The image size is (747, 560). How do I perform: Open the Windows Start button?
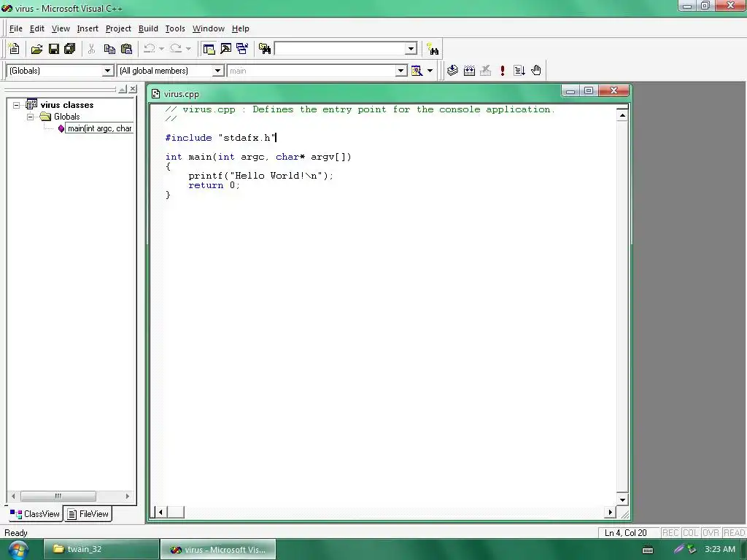pyautogui.click(x=18, y=550)
